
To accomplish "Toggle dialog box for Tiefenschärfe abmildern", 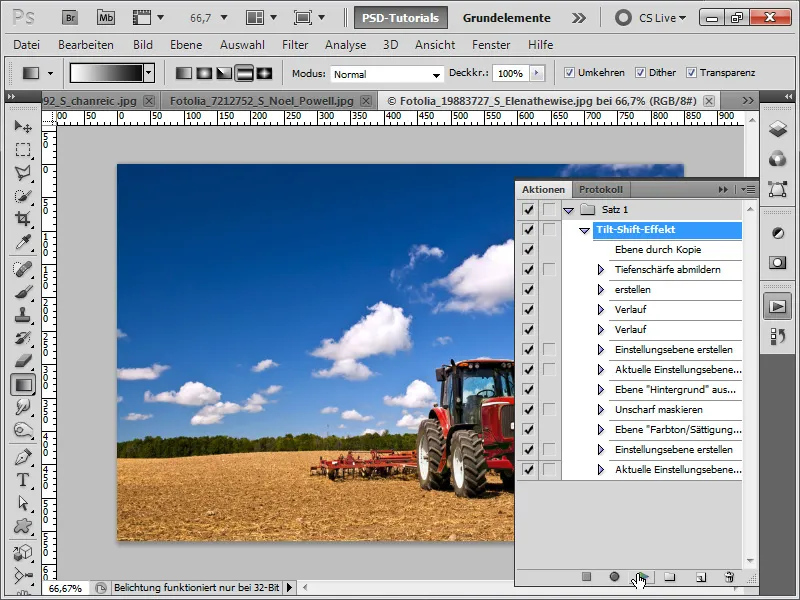I will coord(549,269).
